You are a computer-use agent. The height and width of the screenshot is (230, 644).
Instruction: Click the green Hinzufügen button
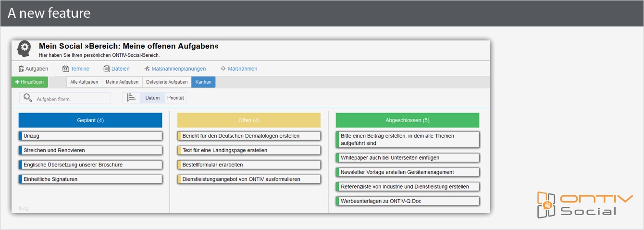point(29,82)
